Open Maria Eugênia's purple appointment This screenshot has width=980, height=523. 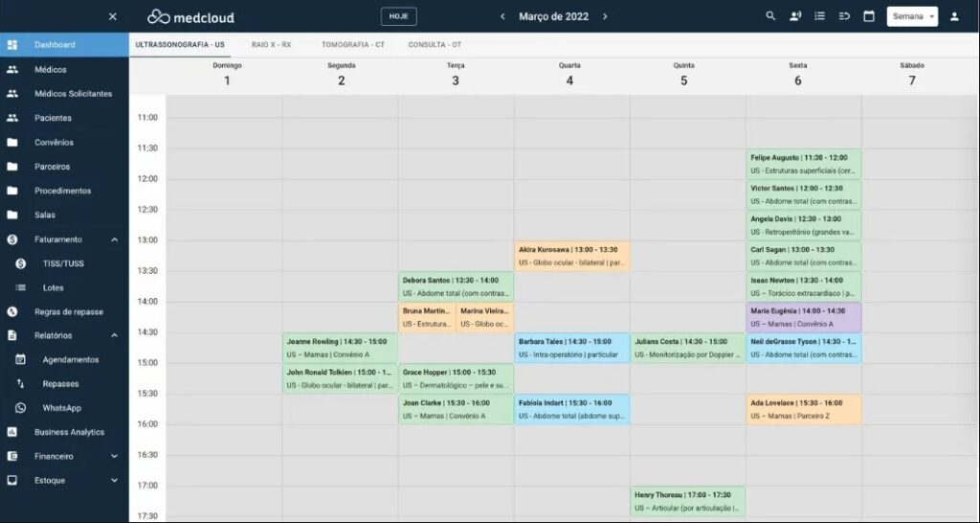pyautogui.click(x=804, y=317)
